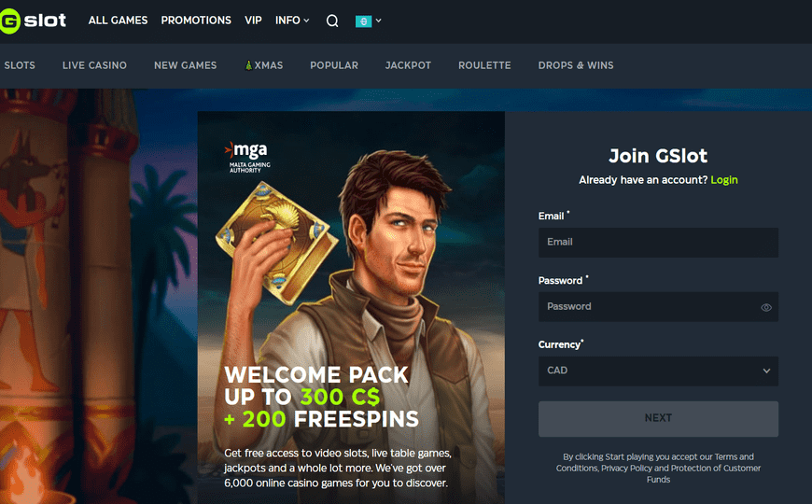This screenshot has height=504, width=812.
Task: Toggle password visibility eye icon
Action: tap(766, 307)
